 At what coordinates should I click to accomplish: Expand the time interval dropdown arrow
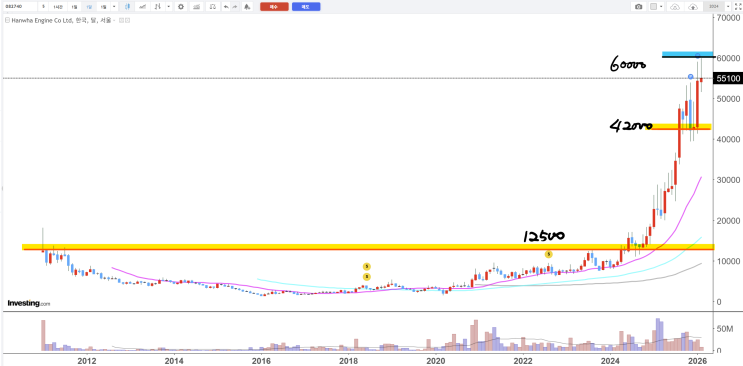(x=114, y=7)
